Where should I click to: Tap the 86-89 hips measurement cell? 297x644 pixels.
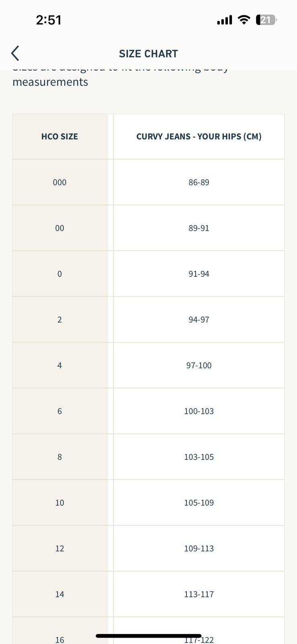click(199, 182)
